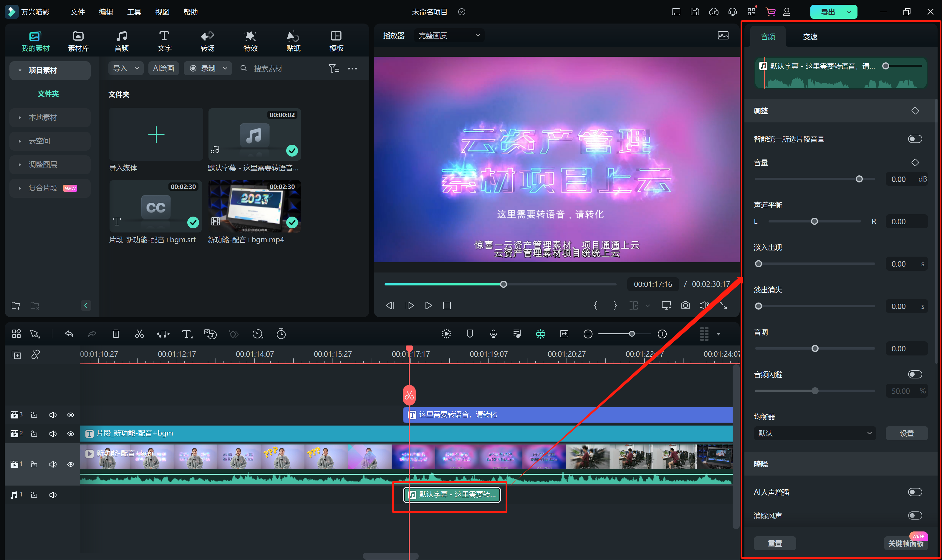The height and width of the screenshot is (560, 942).
Task: Click the snapshot camera icon under preview
Action: click(x=685, y=305)
